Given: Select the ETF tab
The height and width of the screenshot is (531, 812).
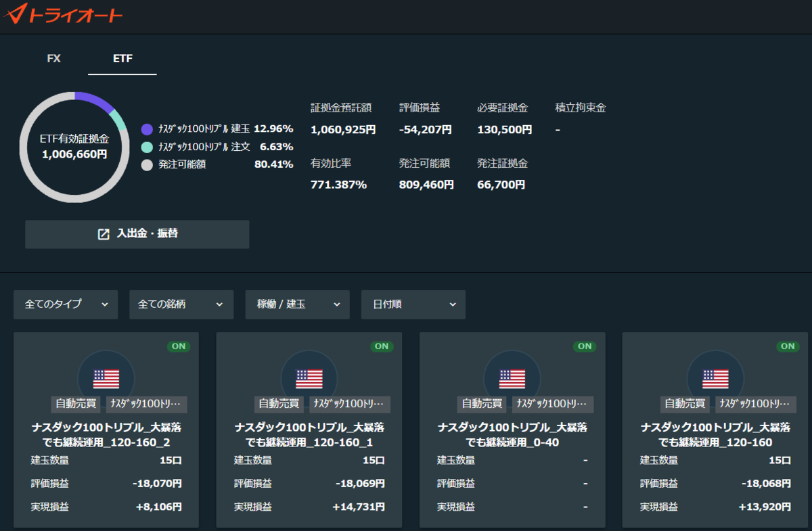Looking at the screenshot, I should (x=122, y=59).
